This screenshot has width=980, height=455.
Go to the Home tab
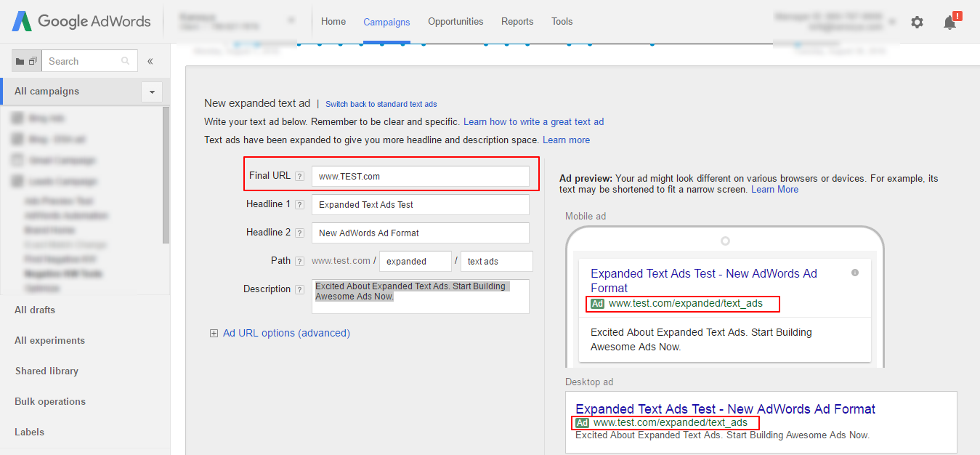click(x=333, y=21)
